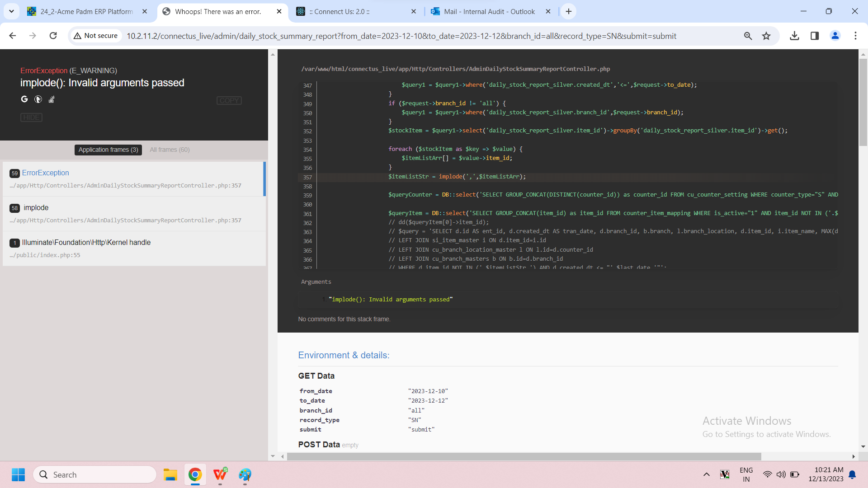Go back to previous page
The width and height of the screenshot is (868, 488).
point(13,36)
